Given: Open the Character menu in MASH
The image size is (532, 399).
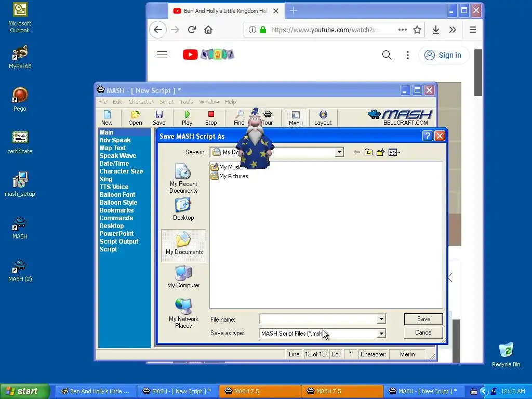Looking at the screenshot, I should (x=141, y=102).
